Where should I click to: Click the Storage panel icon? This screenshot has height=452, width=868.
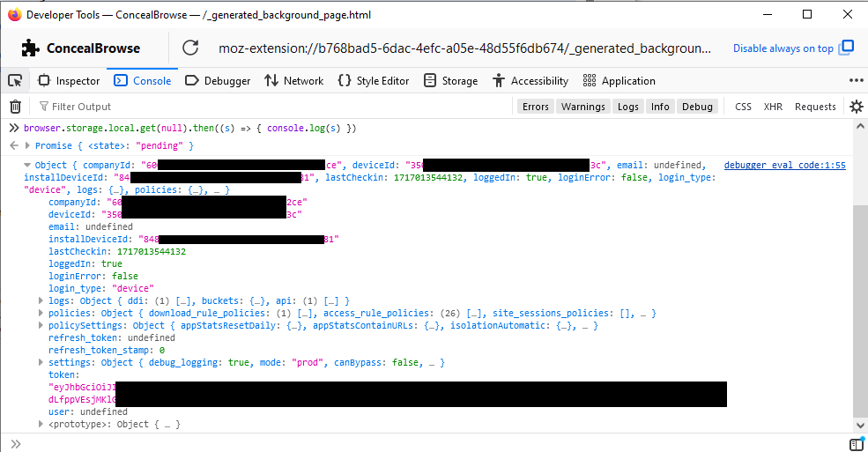(429, 81)
